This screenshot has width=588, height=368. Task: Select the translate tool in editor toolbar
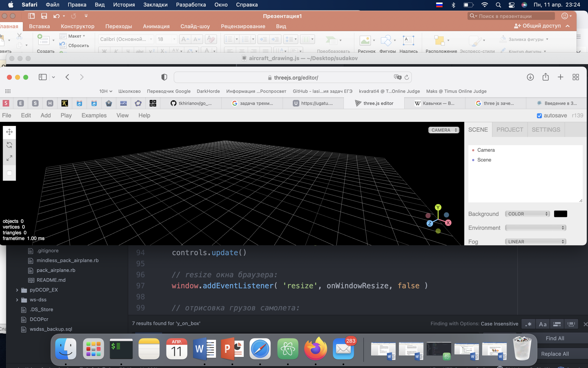pyautogui.click(x=9, y=132)
